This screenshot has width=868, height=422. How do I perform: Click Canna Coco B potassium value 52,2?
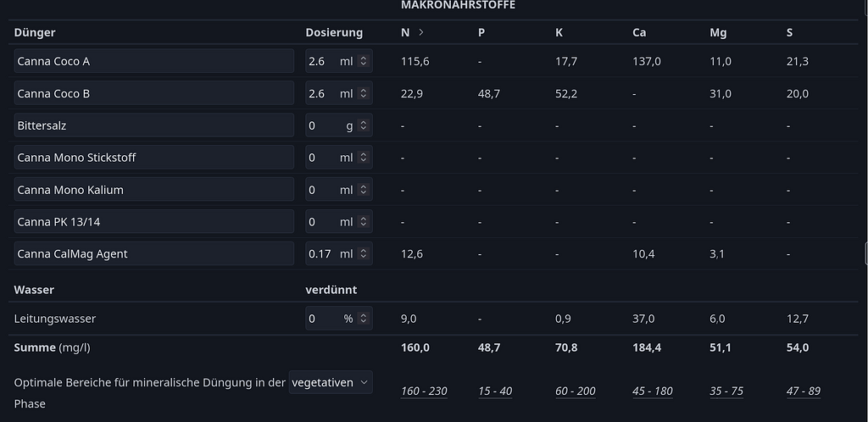(x=566, y=93)
